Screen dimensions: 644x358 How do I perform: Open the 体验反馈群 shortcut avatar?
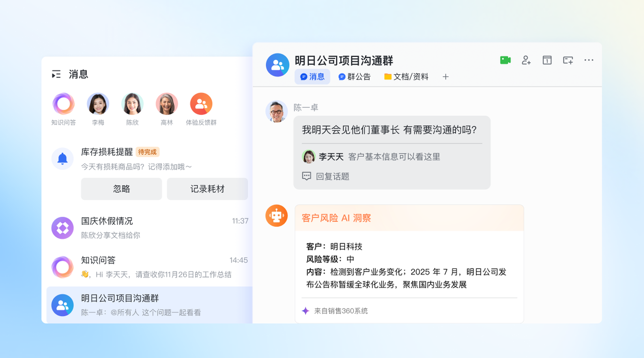click(201, 104)
